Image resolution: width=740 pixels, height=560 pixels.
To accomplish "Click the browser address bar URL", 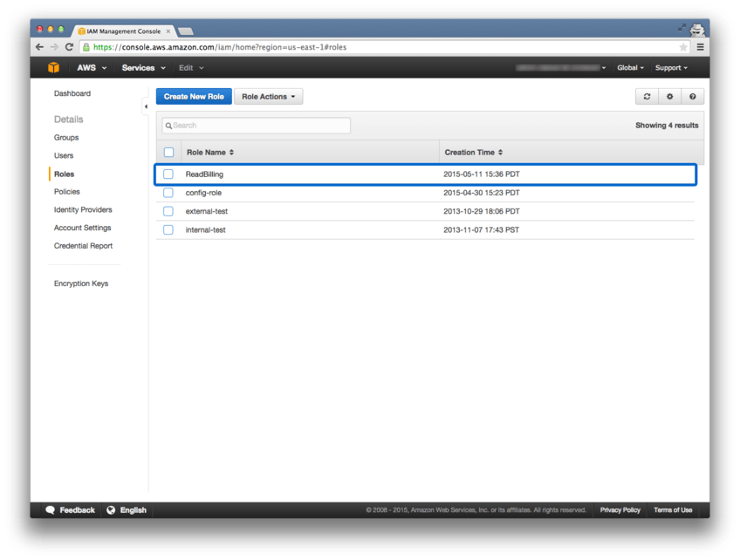I will [x=220, y=47].
